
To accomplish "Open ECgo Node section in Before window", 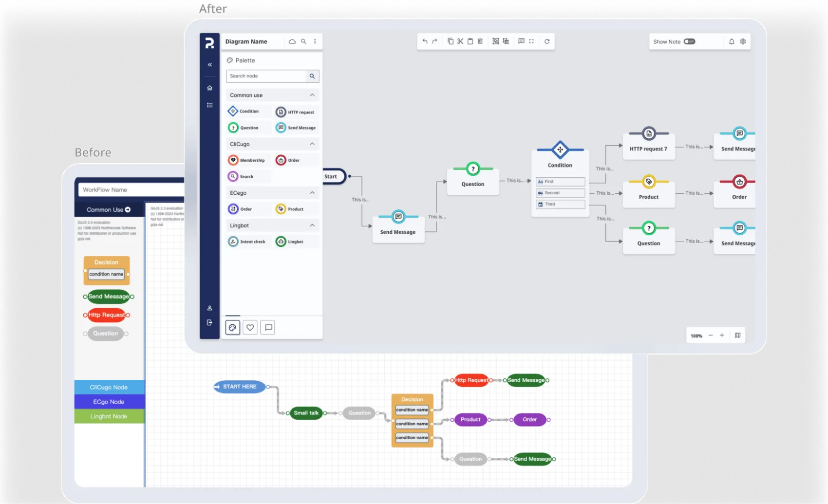I will [x=109, y=402].
